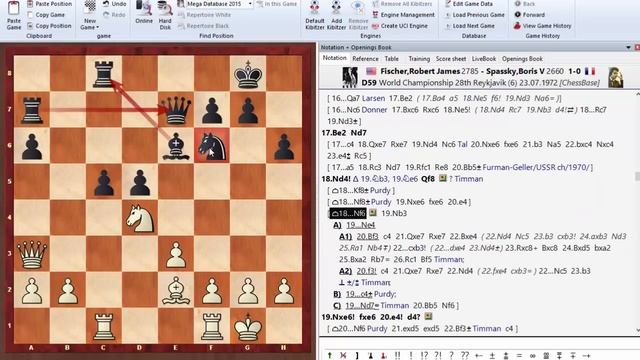Click Create UCI Engine
The image size is (640, 360).
point(400,26)
